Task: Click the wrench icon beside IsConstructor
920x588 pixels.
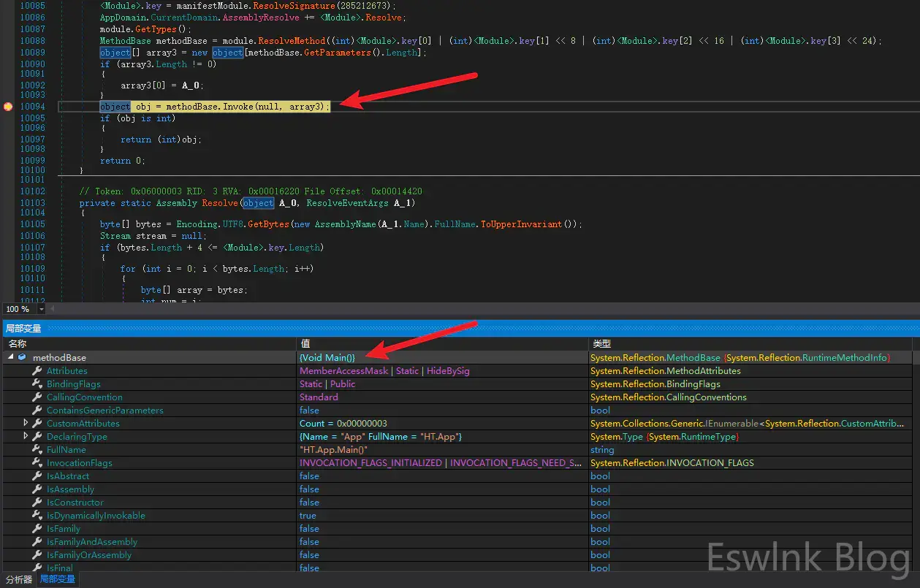Action: tap(37, 503)
